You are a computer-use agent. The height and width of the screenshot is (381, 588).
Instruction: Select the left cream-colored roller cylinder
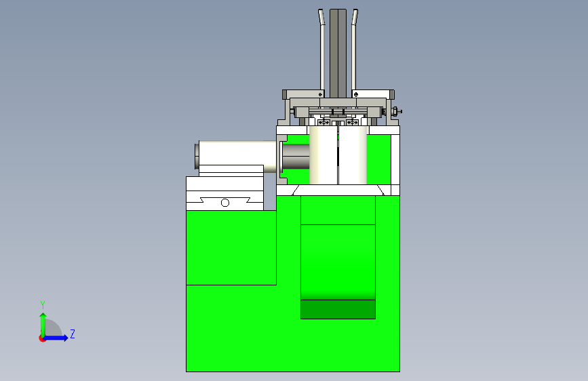click(324, 155)
